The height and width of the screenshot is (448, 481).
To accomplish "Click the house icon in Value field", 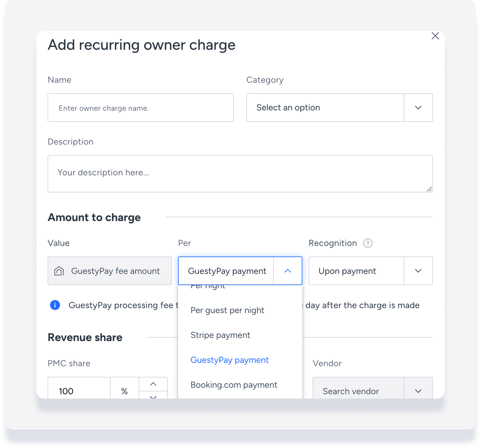I will (59, 271).
